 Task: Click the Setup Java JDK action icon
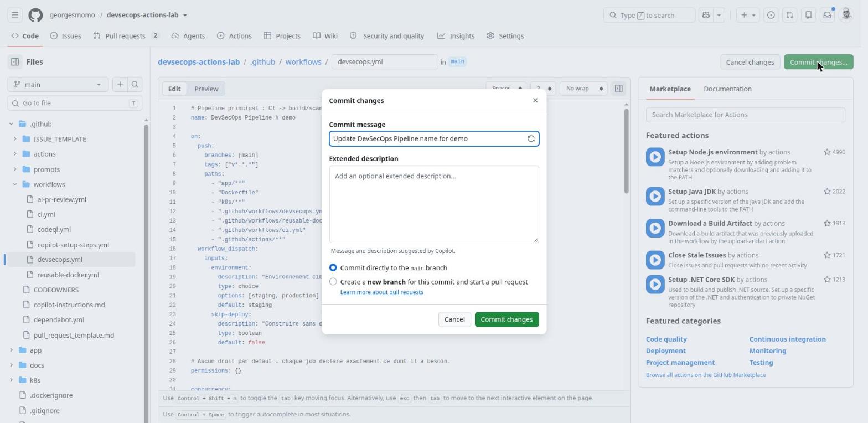click(x=655, y=196)
